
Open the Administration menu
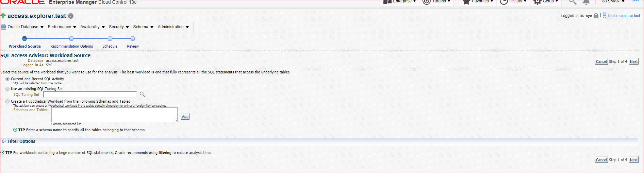(173, 27)
